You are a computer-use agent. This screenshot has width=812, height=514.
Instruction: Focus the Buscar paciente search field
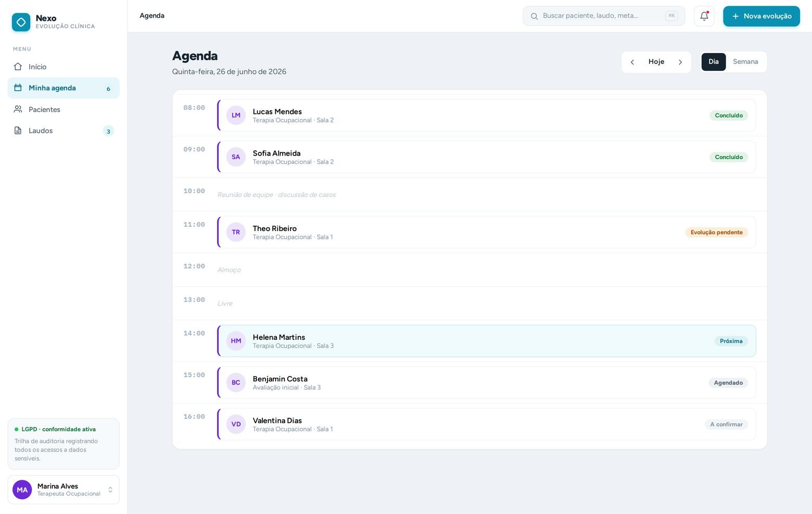tap(604, 16)
